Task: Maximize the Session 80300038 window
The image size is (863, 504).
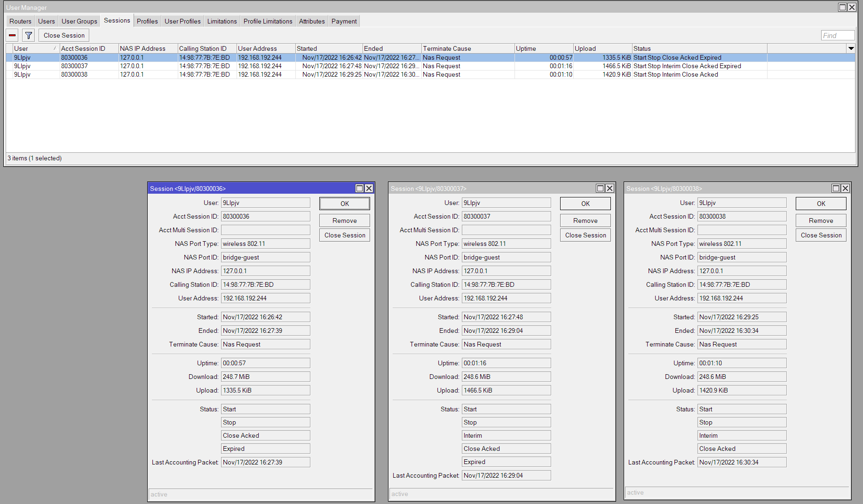Action: 836,189
